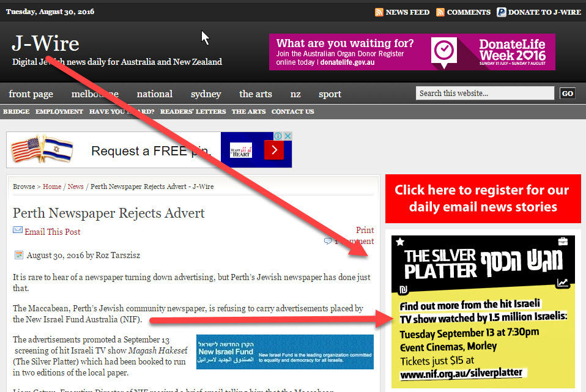The width and height of the screenshot is (586, 392).
Task: Click the calendar date icon
Action: click(x=18, y=255)
